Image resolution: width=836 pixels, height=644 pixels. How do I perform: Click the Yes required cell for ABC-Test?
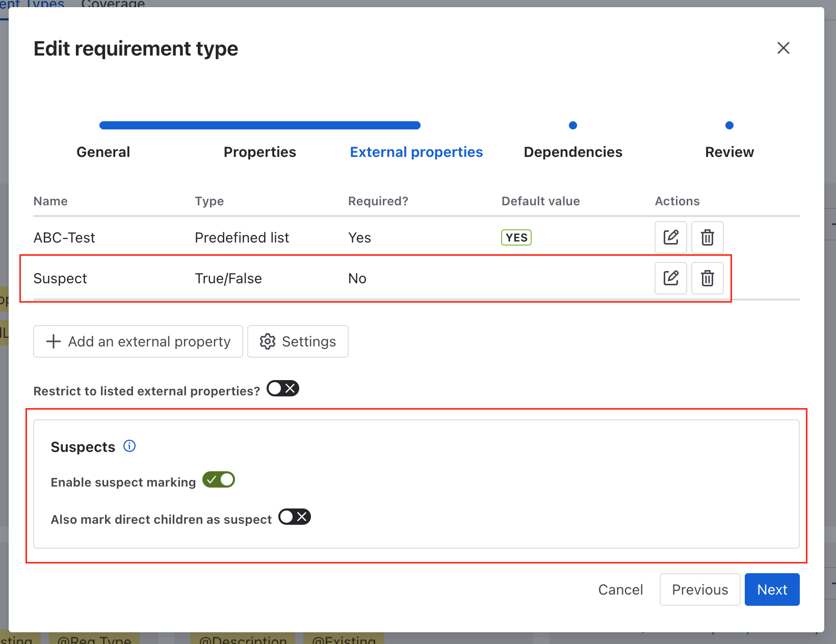[x=359, y=237]
